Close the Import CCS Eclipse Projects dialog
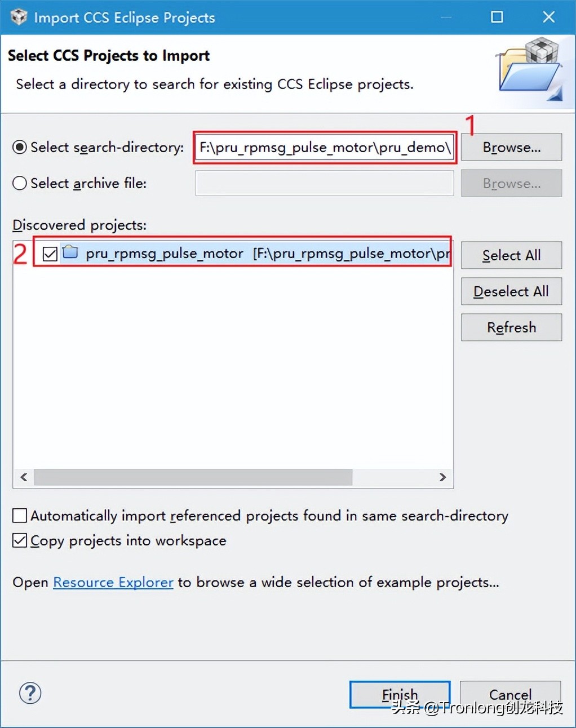Viewport: 576px width, 728px height. [549, 17]
